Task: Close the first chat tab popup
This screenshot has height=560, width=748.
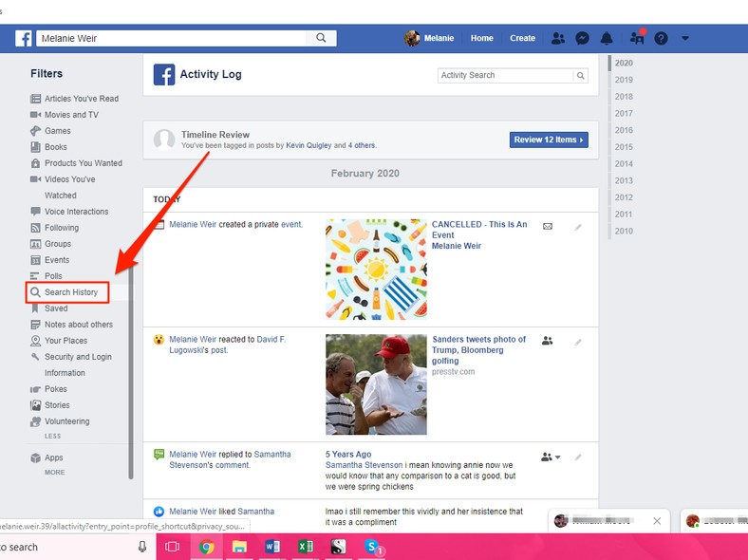Action: coord(657,521)
